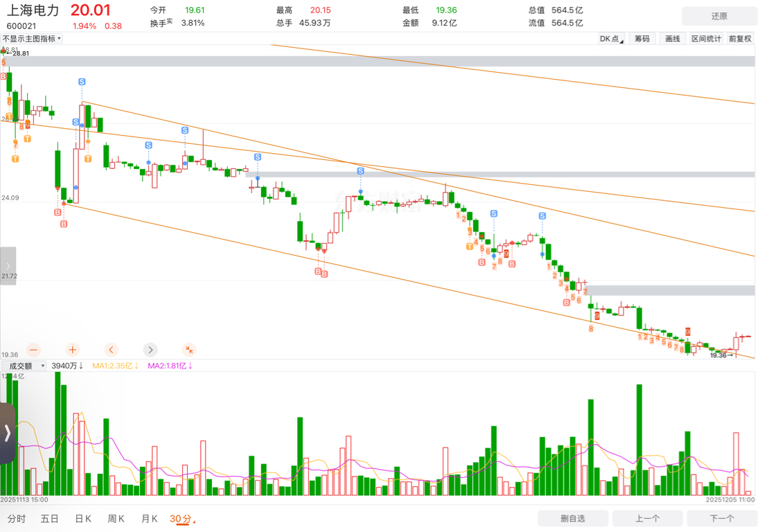Expand left side panel grey arrow
762x532 pixels.
pos(8,266)
